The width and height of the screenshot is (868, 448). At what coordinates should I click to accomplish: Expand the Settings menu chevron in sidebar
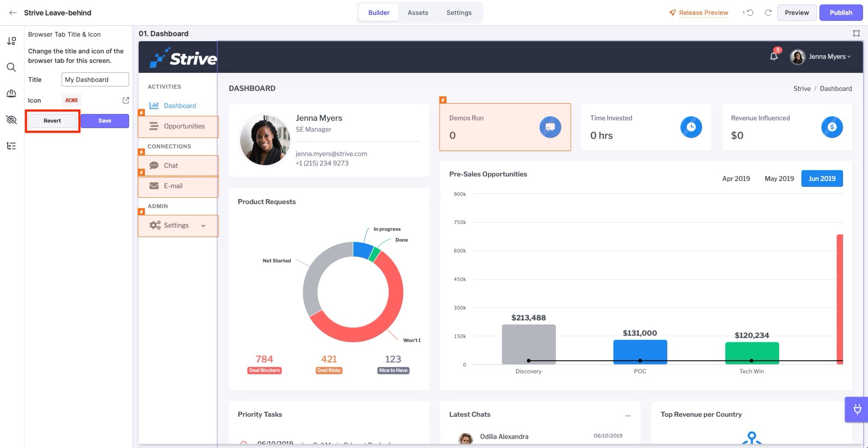[203, 225]
